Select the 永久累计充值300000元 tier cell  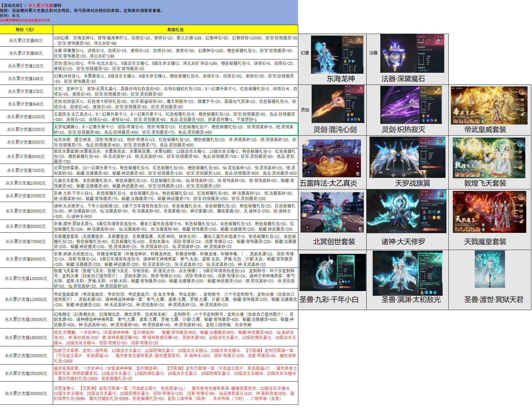tap(26, 393)
